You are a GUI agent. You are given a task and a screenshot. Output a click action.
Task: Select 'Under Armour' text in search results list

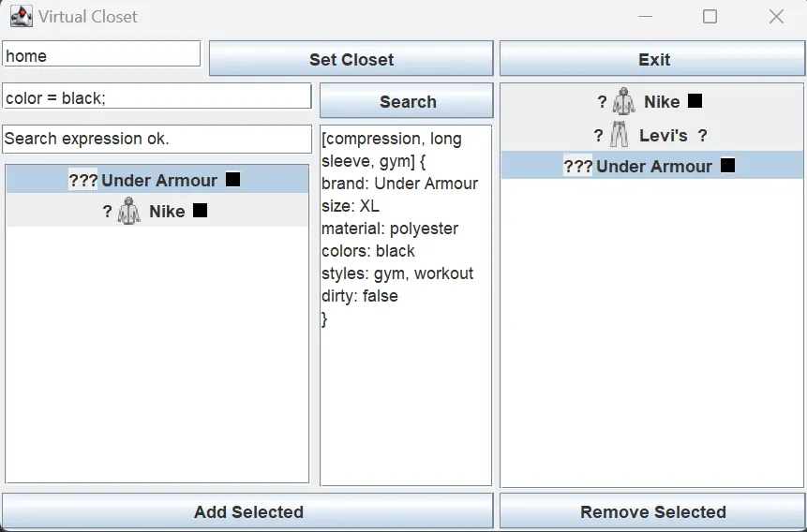[159, 180]
